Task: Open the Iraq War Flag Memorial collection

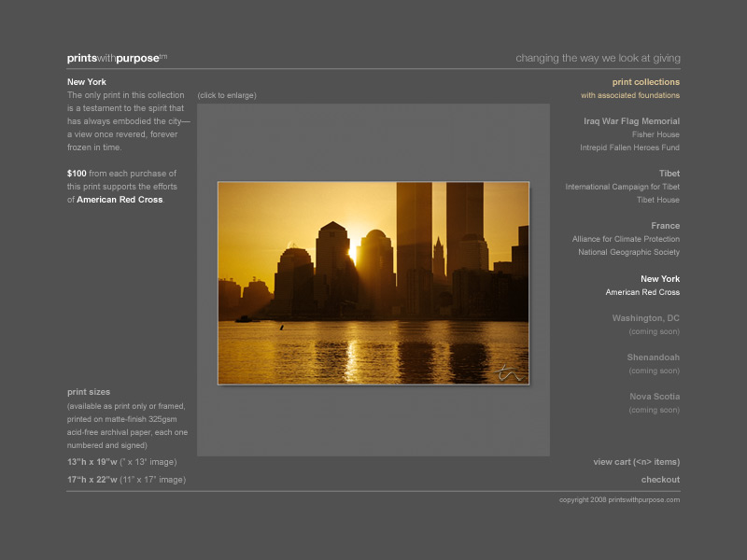Action: pos(631,121)
